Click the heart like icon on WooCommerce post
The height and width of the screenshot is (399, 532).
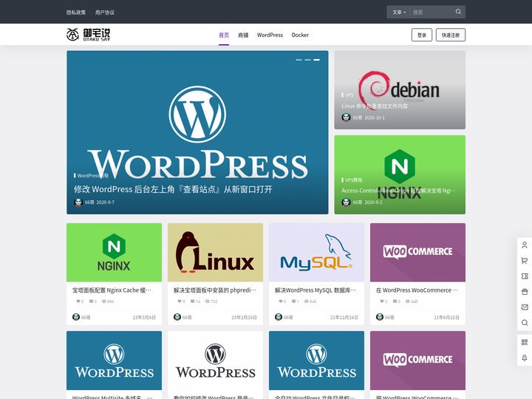pos(382,301)
